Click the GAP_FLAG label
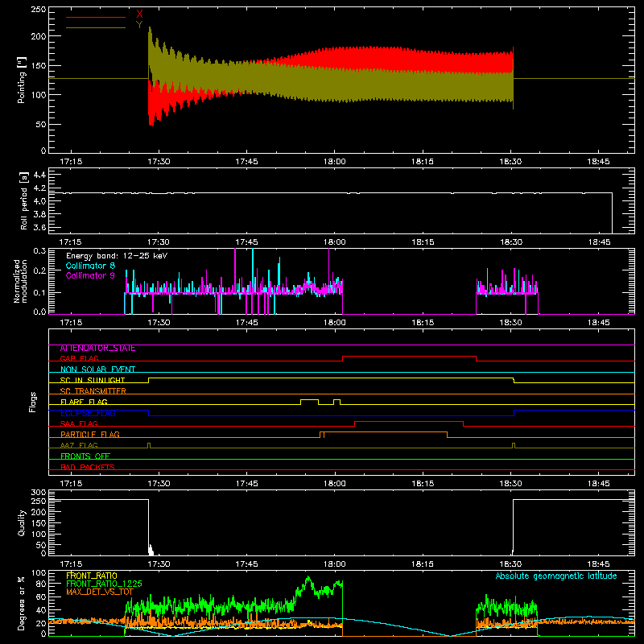This screenshot has width=644, height=644. [80, 358]
